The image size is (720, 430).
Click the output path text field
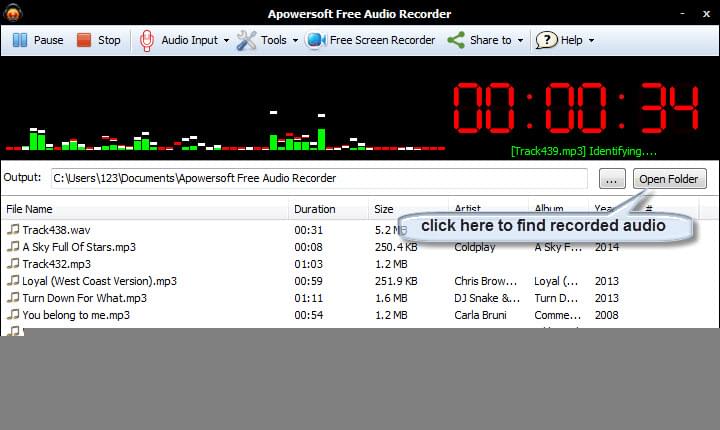(318, 178)
